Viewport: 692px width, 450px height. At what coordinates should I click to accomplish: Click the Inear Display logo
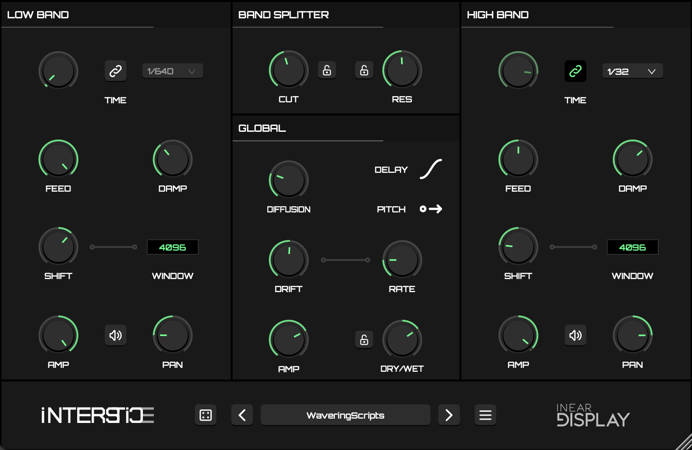[x=593, y=414]
